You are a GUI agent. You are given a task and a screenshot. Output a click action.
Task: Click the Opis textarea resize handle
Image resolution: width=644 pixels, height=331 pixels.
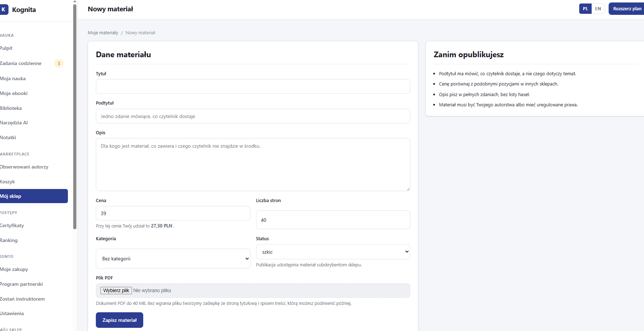coord(408,189)
